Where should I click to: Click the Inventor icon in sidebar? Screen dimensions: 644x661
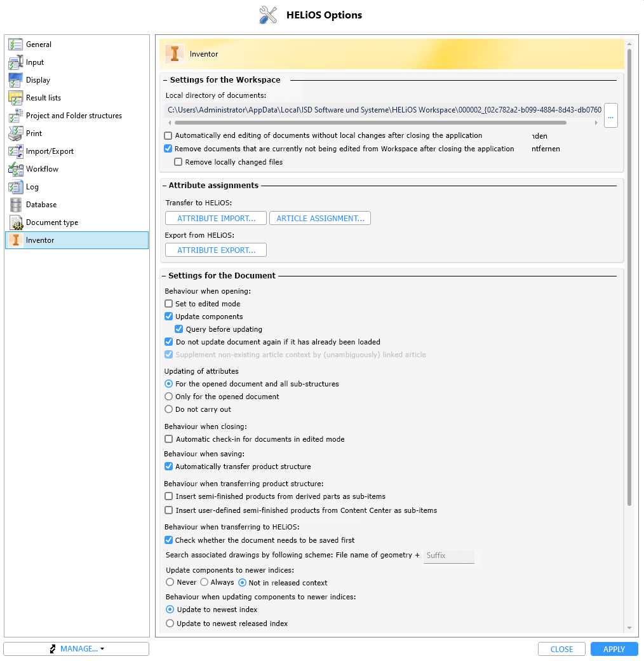(16, 240)
